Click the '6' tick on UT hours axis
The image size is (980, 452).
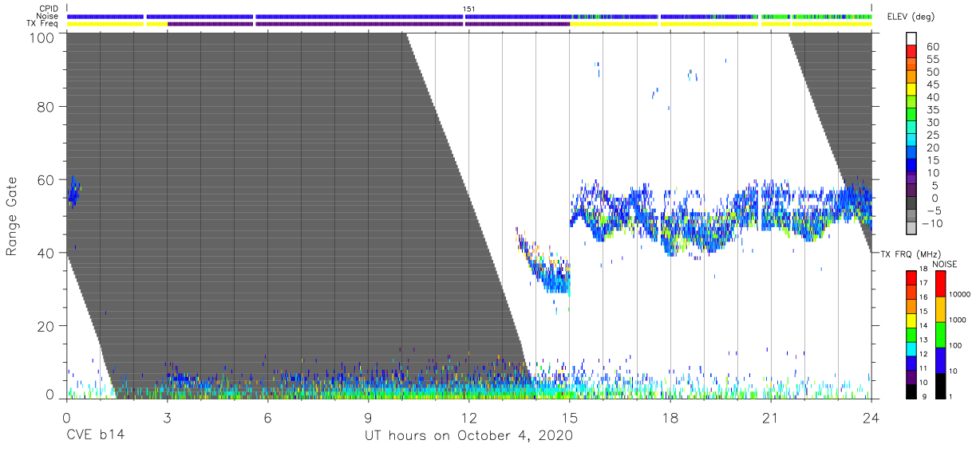pos(267,418)
